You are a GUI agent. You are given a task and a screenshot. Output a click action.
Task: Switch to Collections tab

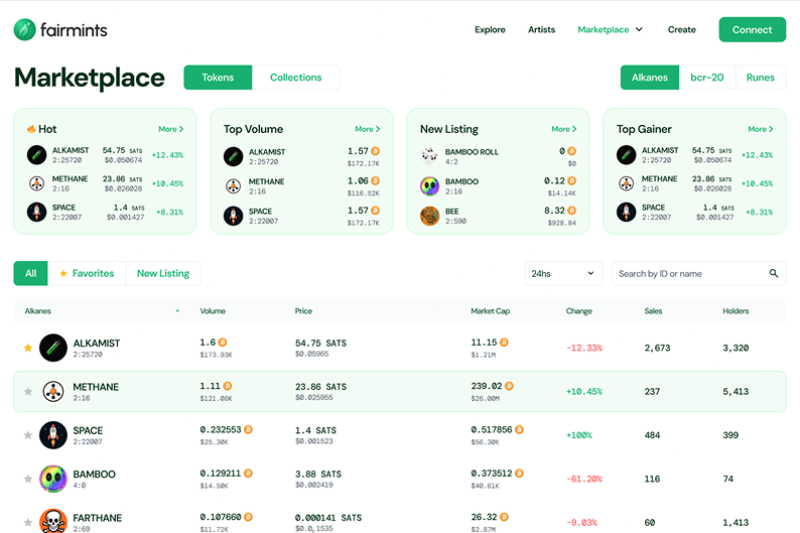pyautogui.click(x=296, y=78)
